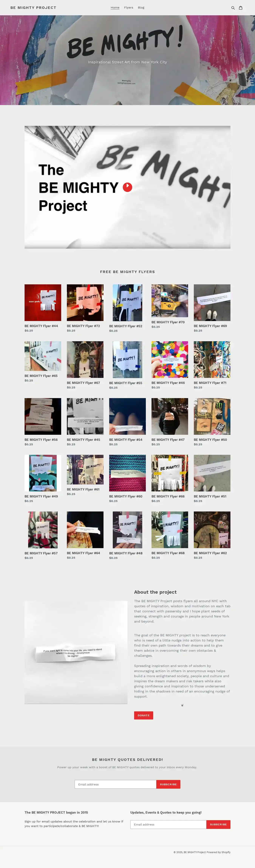Screen dimensions: 255x868
Task: Open BE MIGHTY Flyer #66 thumbnail
Action: coord(170,473)
